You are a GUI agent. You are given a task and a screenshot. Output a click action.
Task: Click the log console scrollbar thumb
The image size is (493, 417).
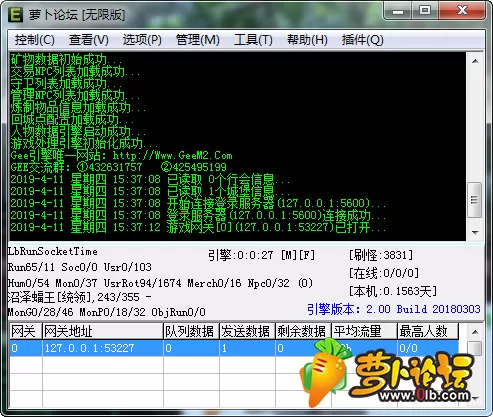tap(475, 200)
